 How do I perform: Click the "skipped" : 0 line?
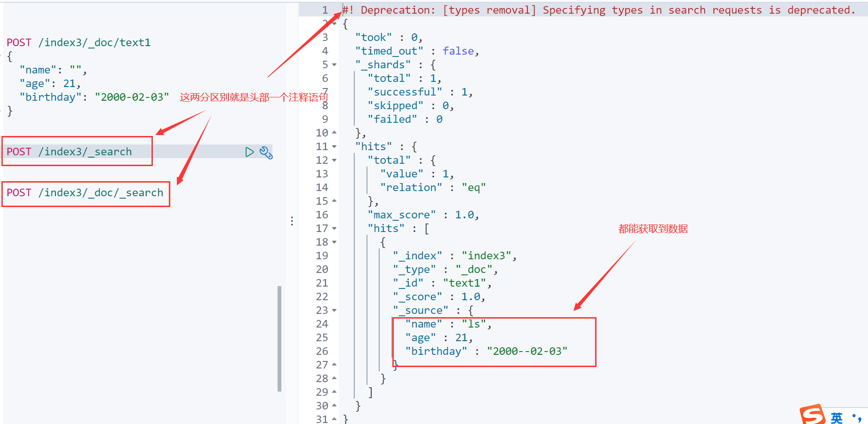pos(410,106)
